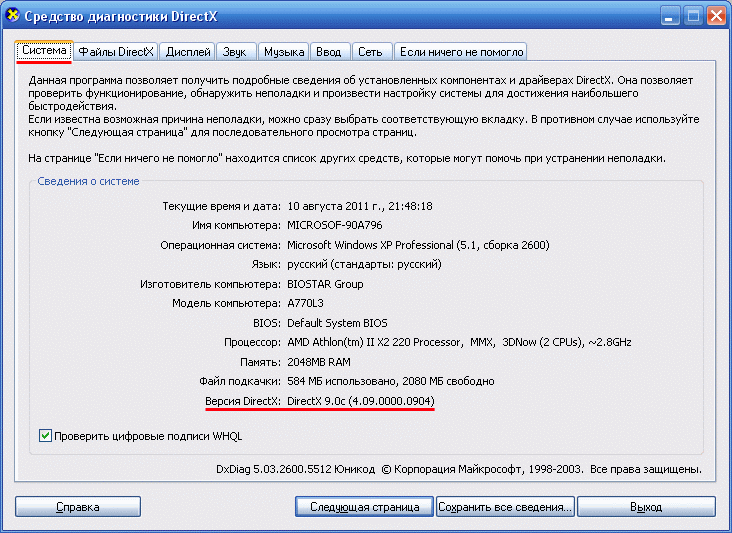
Task: Click the Операционная система label
Action: tap(220, 245)
